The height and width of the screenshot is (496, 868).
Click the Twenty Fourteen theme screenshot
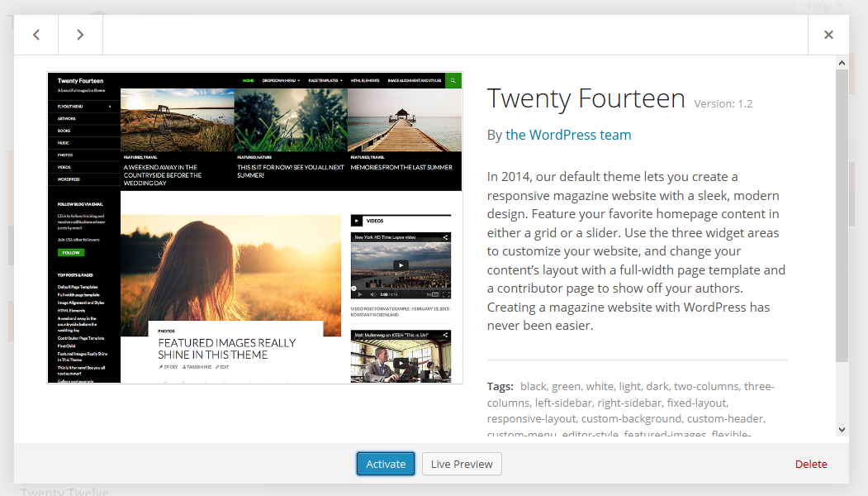pos(254,227)
